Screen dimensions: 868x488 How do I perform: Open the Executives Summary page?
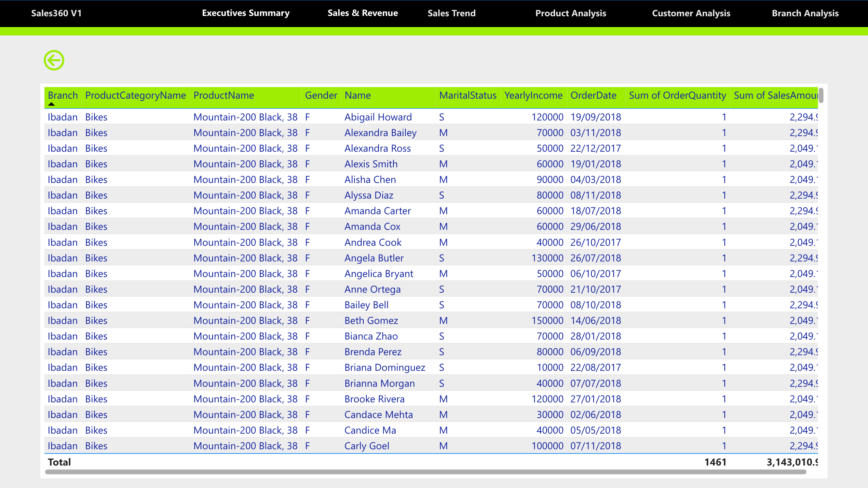tap(245, 13)
